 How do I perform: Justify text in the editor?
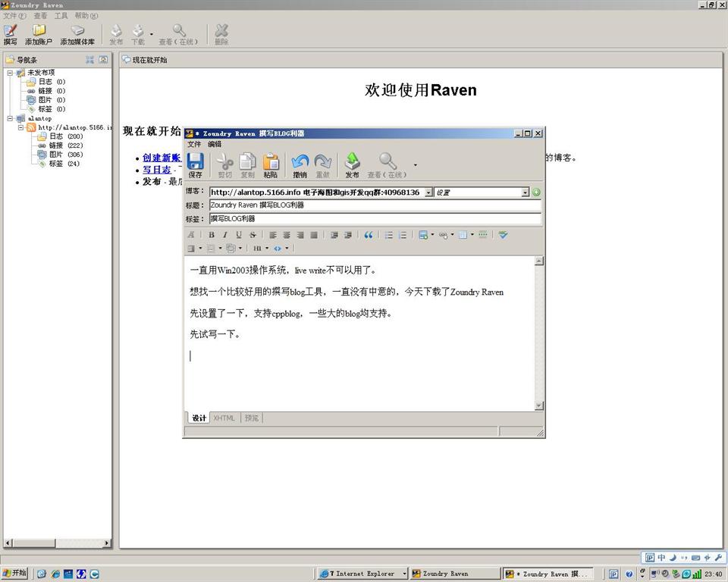pos(314,235)
